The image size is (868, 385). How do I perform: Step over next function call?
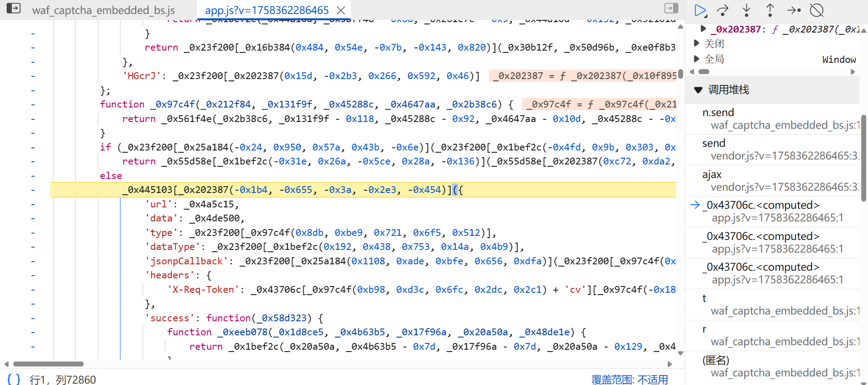(723, 10)
